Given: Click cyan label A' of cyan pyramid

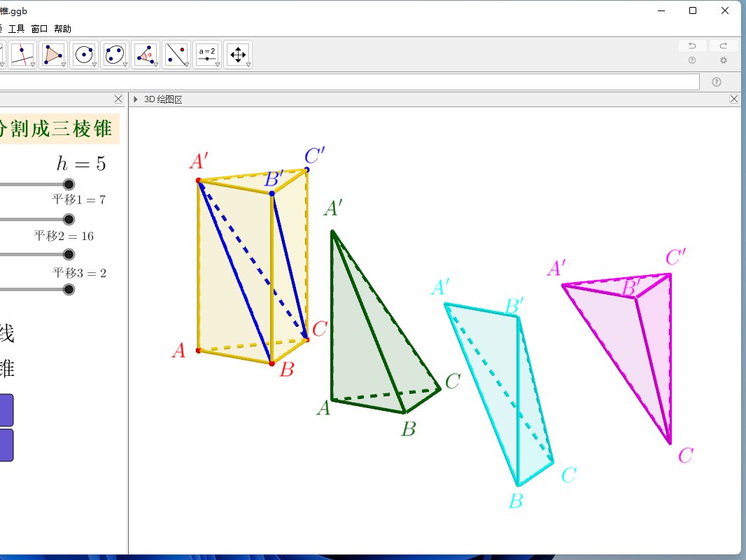Looking at the screenshot, I should (440, 287).
